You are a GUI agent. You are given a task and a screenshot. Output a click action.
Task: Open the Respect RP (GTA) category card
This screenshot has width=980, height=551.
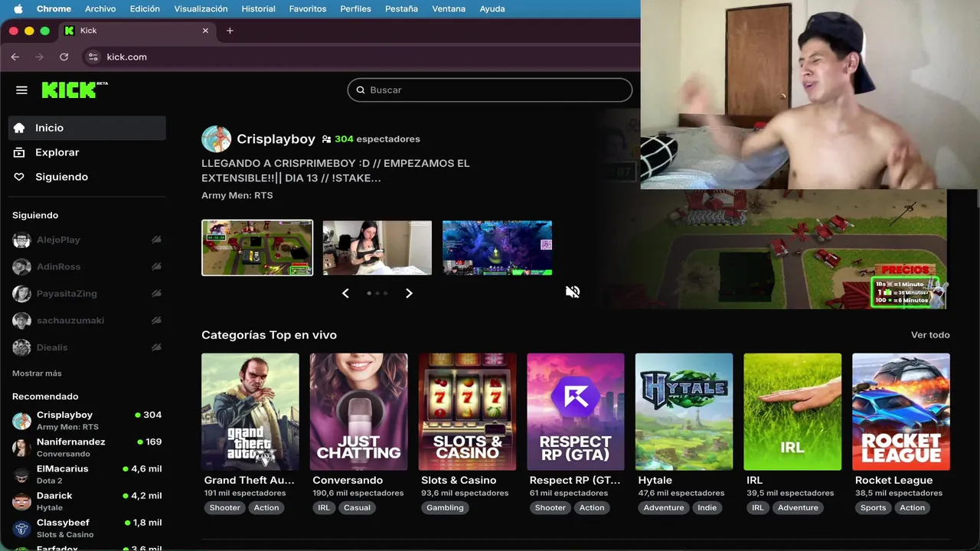coord(576,412)
